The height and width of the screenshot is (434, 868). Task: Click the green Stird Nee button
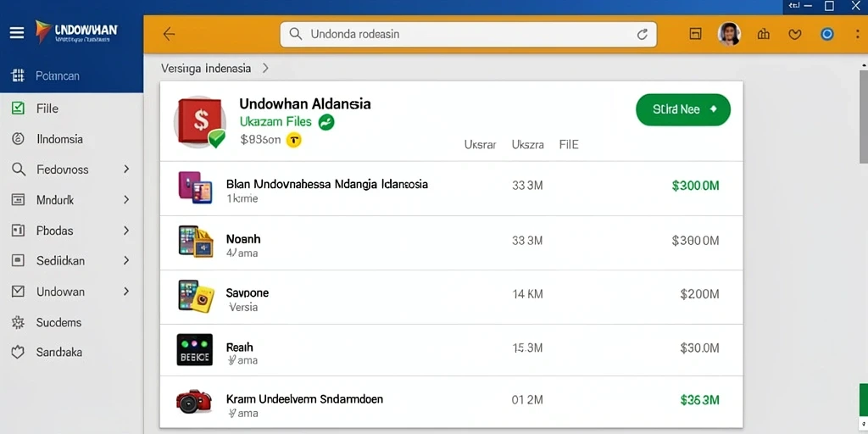[683, 109]
